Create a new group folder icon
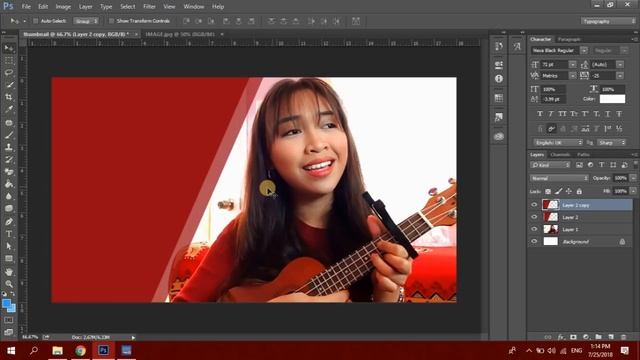The height and width of the screenshot is (360, 640). 598,337
